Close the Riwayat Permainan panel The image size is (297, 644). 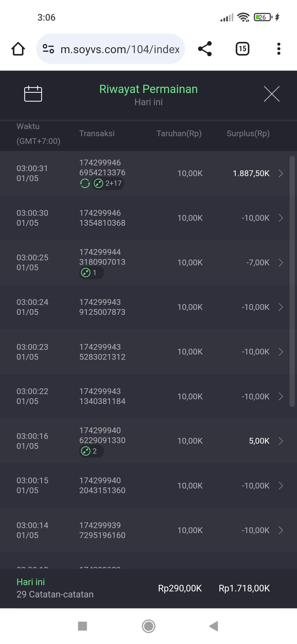(x=271, y=94)
